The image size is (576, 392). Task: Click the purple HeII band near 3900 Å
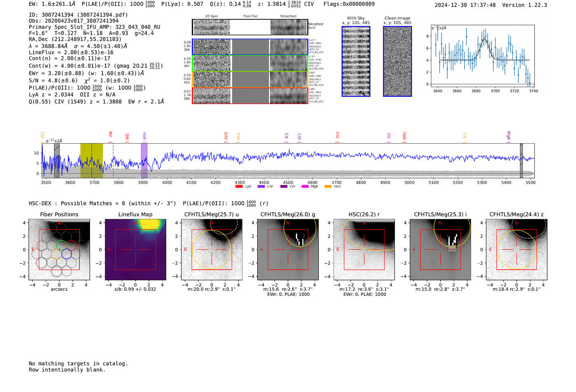tap(144, 161)
